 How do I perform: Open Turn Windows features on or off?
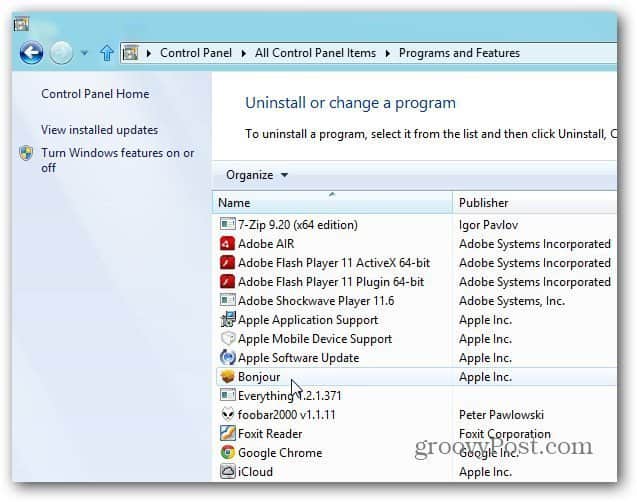[x=117, y=160]
